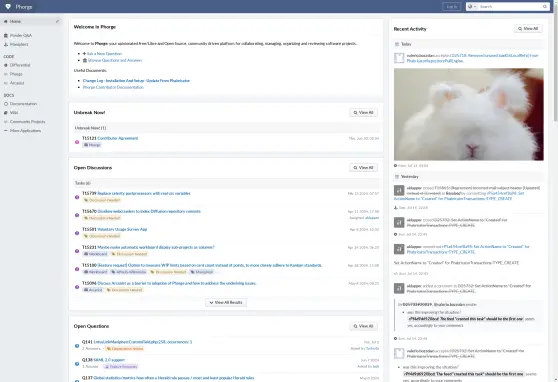Image resolution: width=558 pixels, height=382 pixels.
Task: Click the purple status icon for T15581
Action: click(x=77, y=233)
